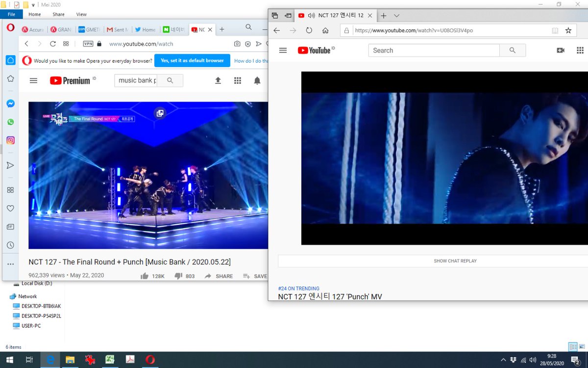588x368 pixels.
Task: Show hidden tray icons chevron
Action: point(503,360)
